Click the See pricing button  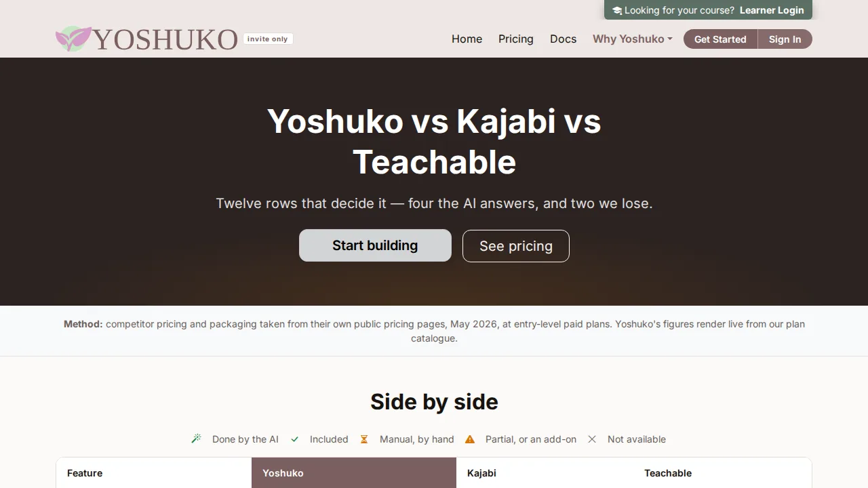coord(516,246)
